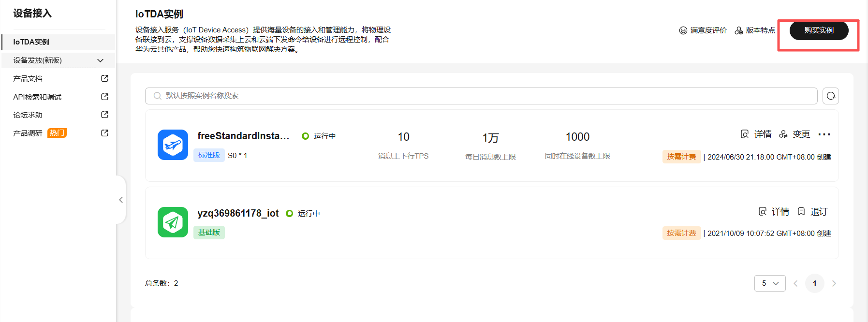Go to the next page arrow
This screenshot has width=868, height=322.
(x=834, y=283)
